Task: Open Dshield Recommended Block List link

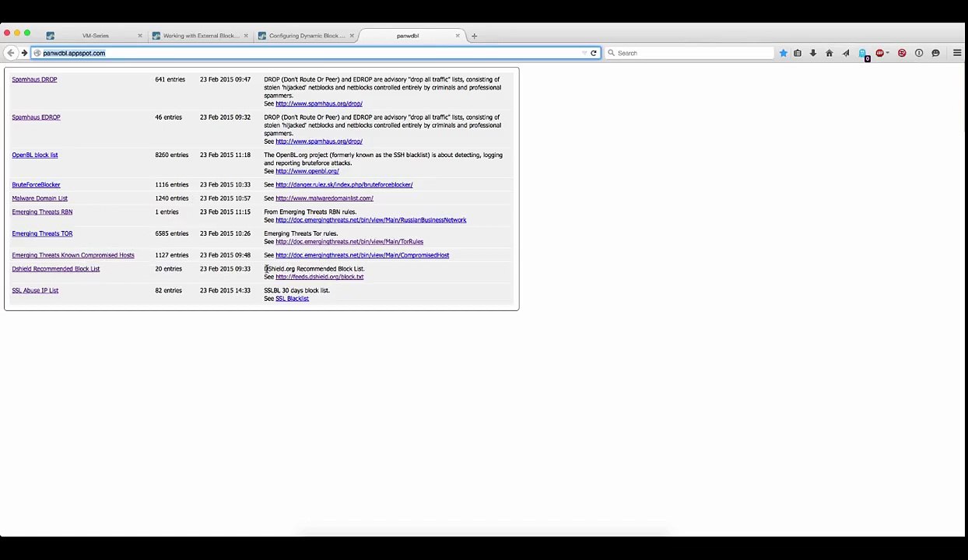Action: [56, 269]
